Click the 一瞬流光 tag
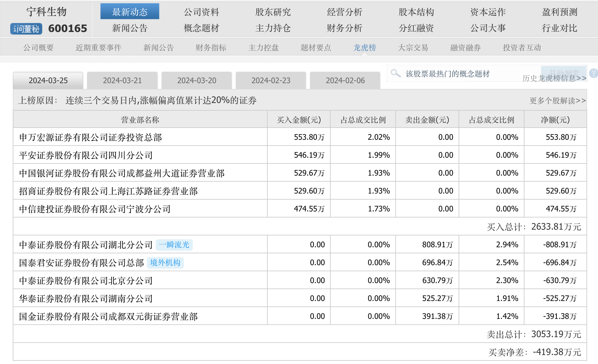 (x=174, y=245)
